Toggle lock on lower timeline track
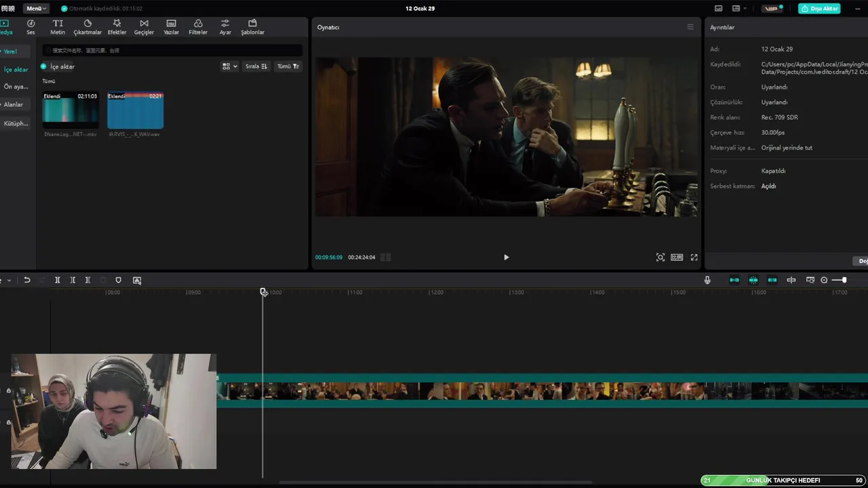This screenshot has width=868, height=488. (x=8, y=422)
